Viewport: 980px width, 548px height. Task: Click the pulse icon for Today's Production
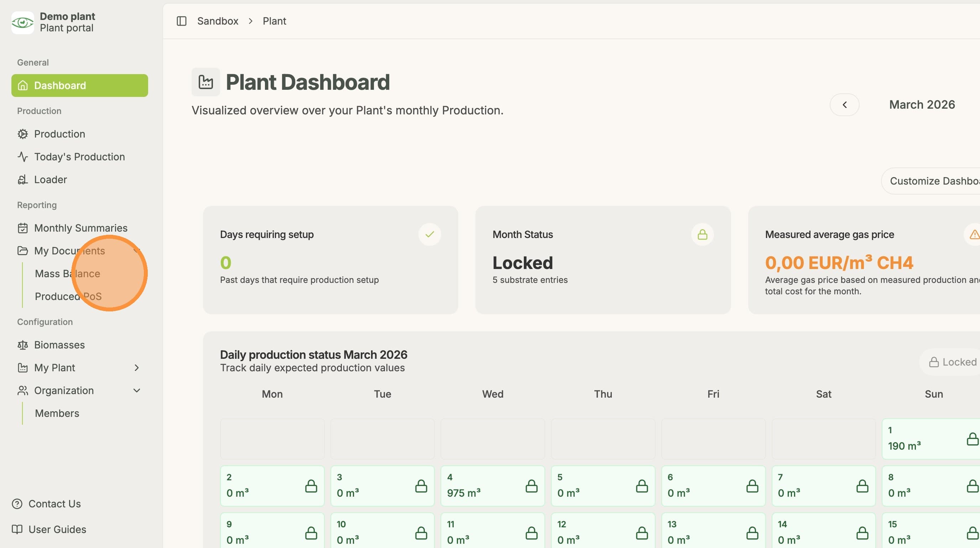(22, 157)
